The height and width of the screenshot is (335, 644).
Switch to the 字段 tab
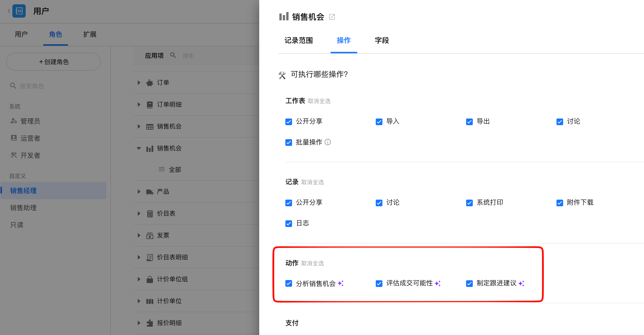click(x=381, y=40)
